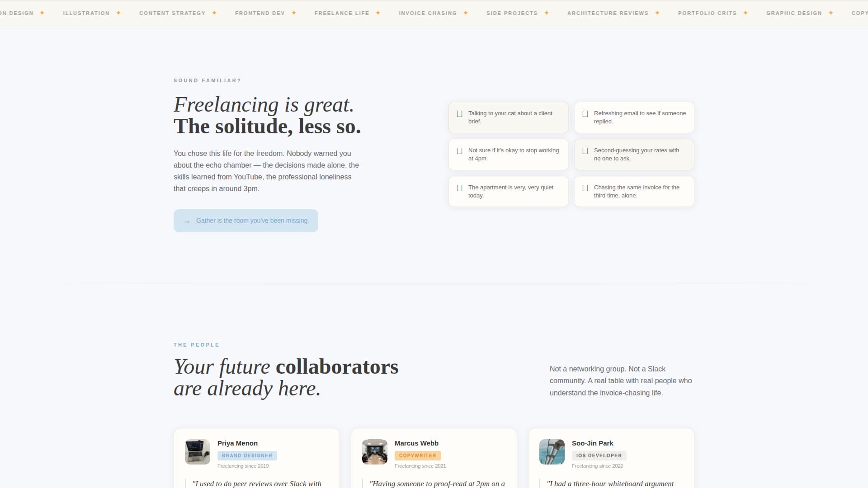The image size is (868, 488).
Task: Click the arrow icon in the Gather banner
Action: point(187,221)
